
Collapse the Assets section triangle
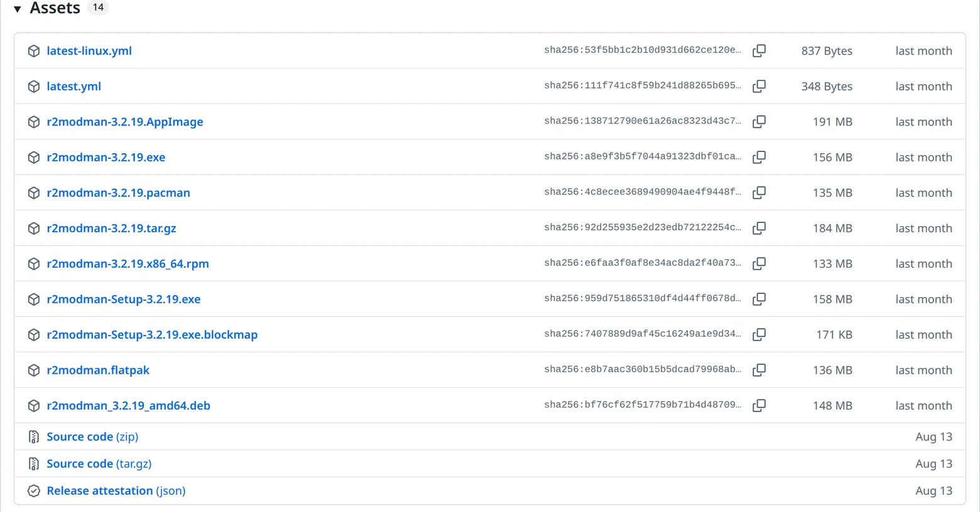pyautogui.click(x=18, y=9)
